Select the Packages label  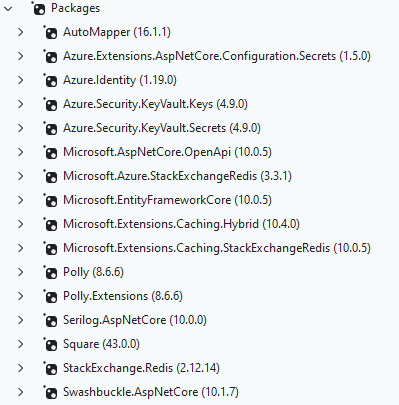75,8
